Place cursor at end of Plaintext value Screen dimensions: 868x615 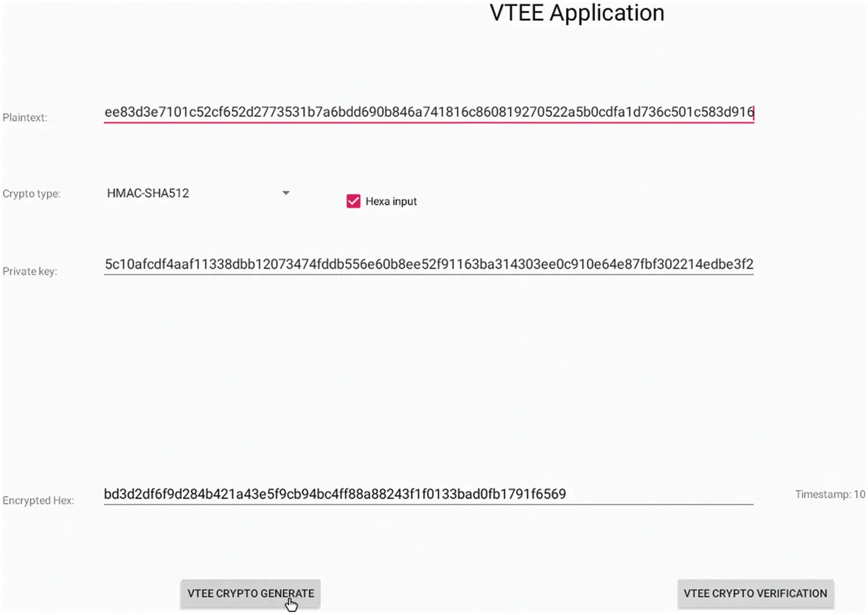(x=752, y=112)
